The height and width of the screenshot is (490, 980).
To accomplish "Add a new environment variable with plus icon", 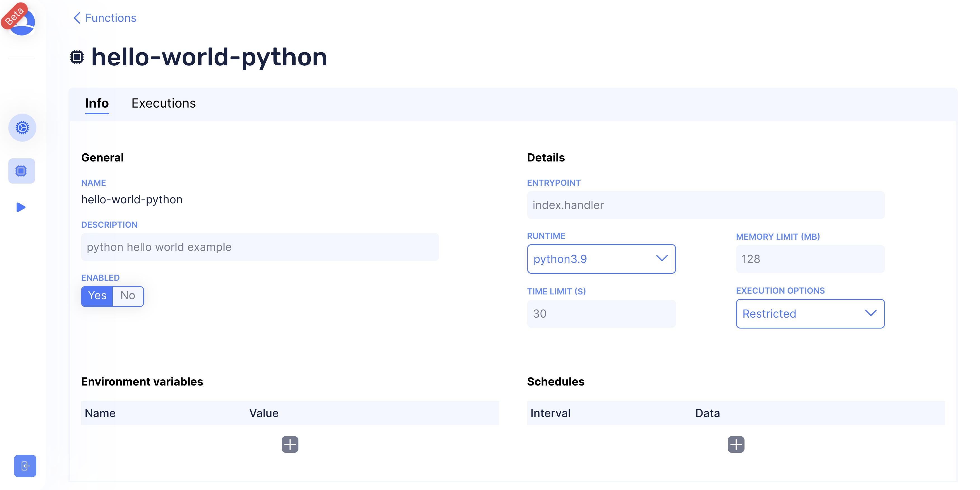I will pos(290,444).
